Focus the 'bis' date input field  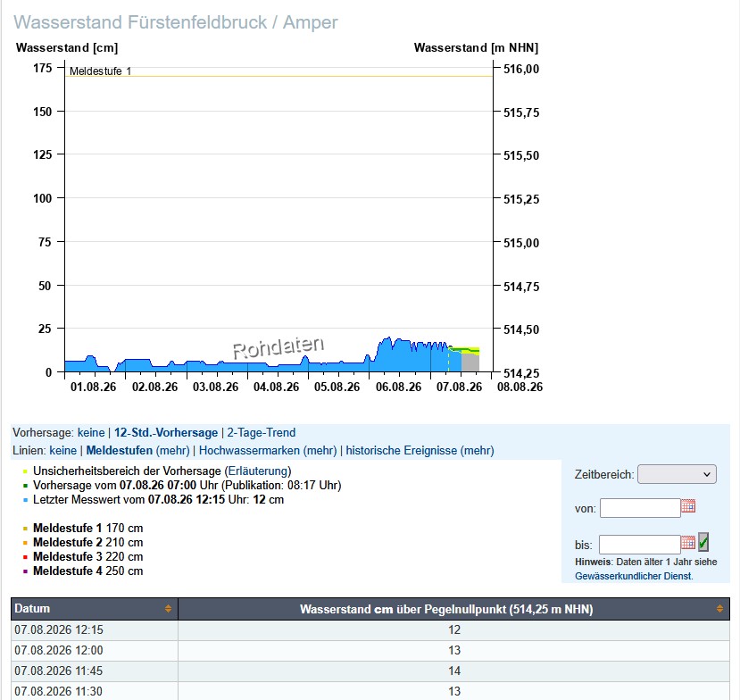click(639, 545)
